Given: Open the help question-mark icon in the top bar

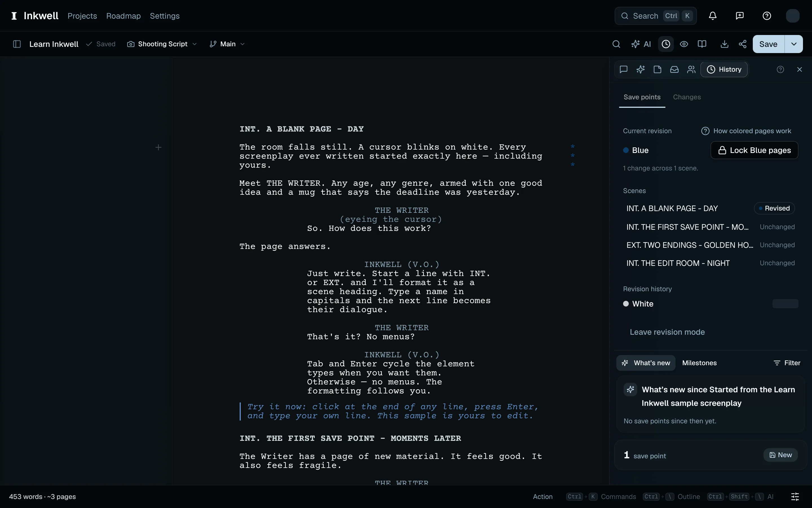Looking at the screenshot, I should pyautogui.click(x=767, y=16).
